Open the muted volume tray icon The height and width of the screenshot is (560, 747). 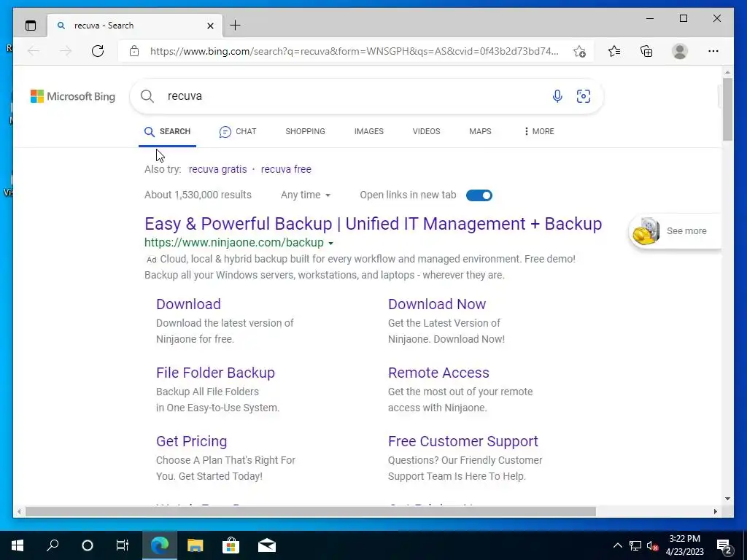(652, 545)
